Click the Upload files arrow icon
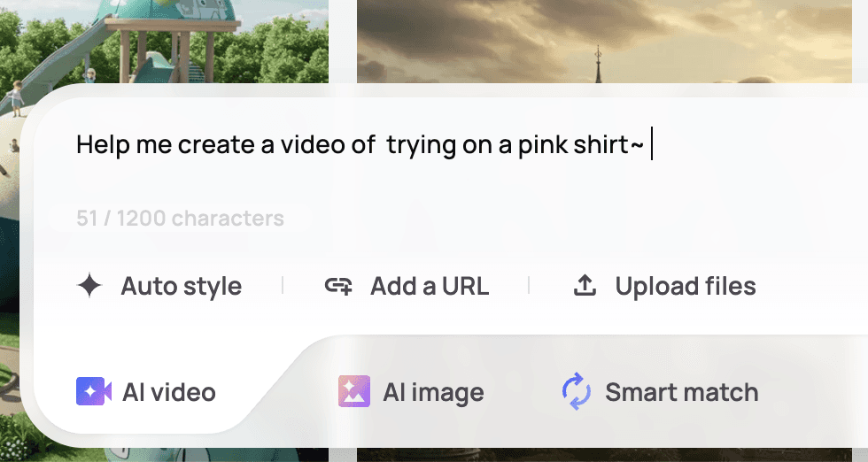This screenshot has width=868, height=462. pos(585,286)
